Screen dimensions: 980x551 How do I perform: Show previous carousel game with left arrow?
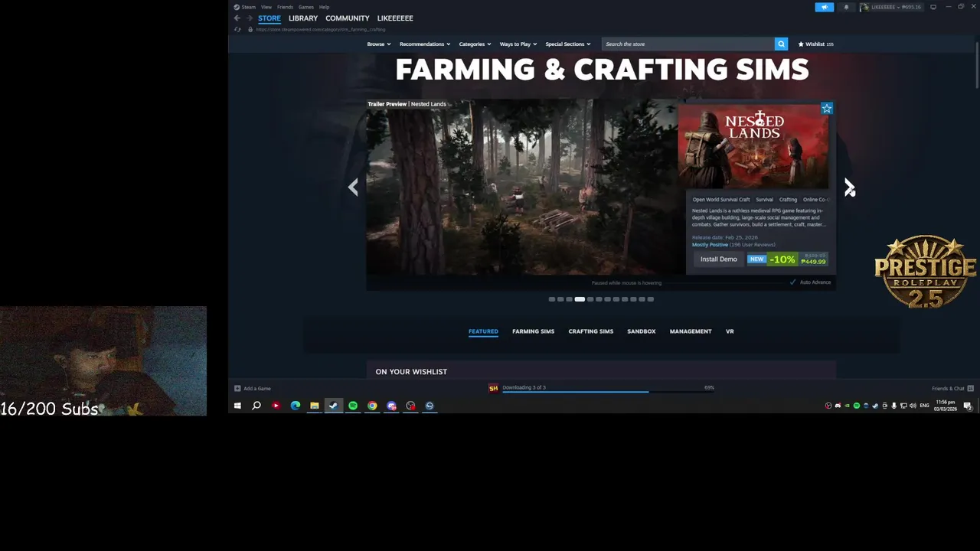click(353, 187)
